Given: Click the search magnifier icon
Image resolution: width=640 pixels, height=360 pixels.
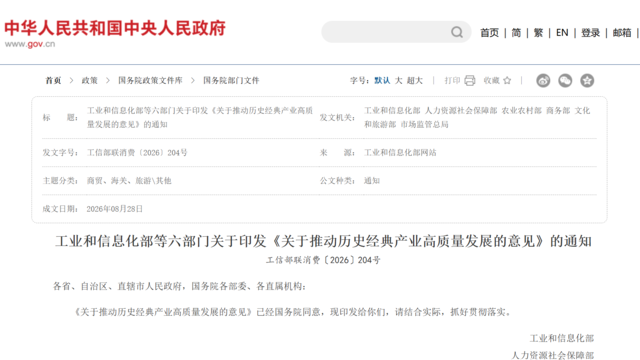Looking at the screenshot, I should [457, 32].
